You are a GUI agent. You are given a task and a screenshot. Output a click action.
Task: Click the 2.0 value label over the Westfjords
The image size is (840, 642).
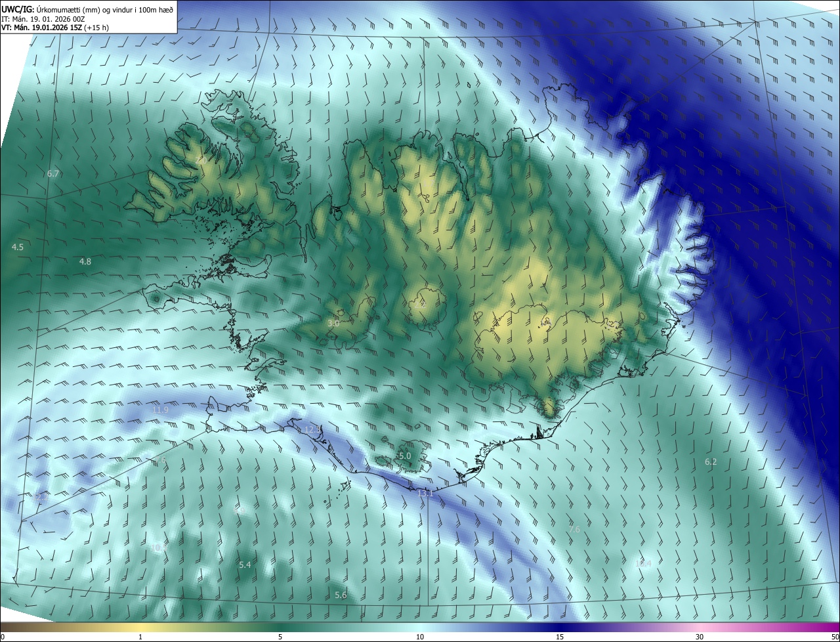point(201,160)
